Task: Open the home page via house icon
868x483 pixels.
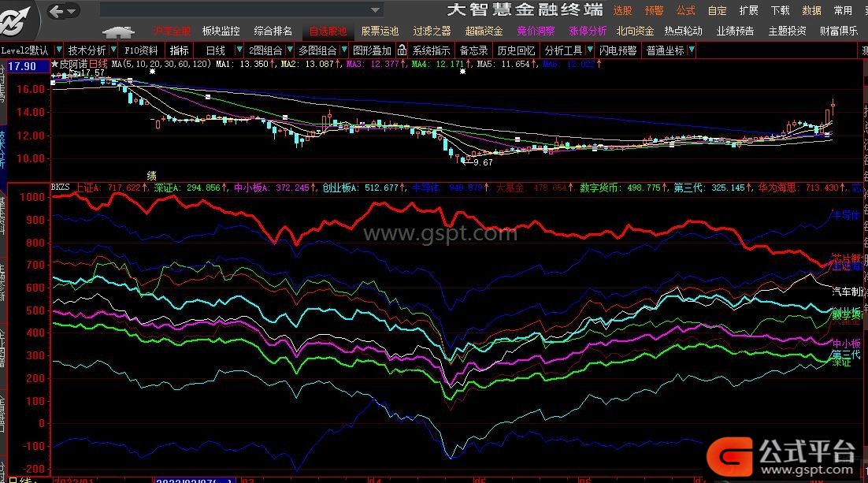Action: [118, 32]
